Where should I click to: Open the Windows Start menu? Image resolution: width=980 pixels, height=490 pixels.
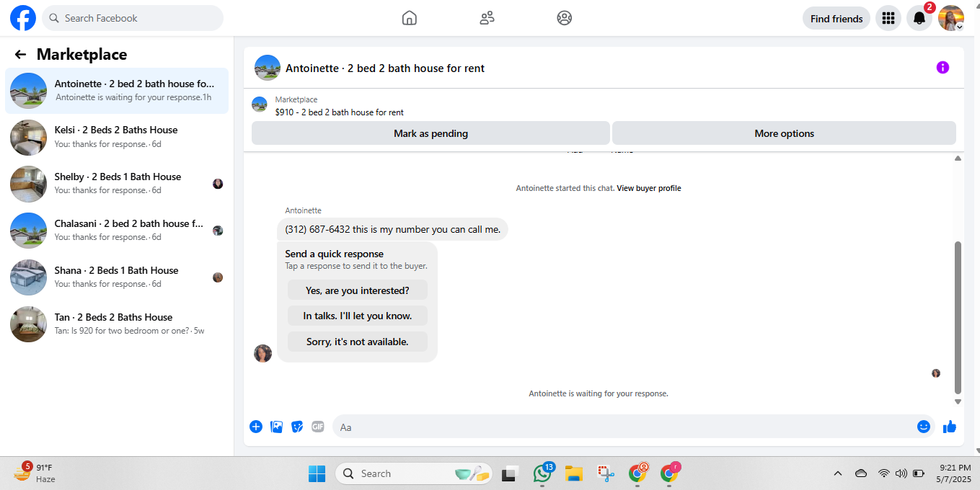point(317,473)
